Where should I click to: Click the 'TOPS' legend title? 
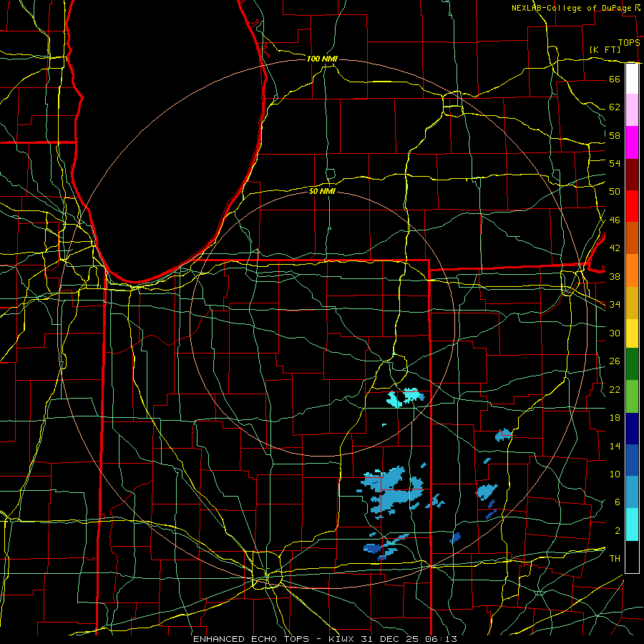pyautogui.click(x=629, y=42)
